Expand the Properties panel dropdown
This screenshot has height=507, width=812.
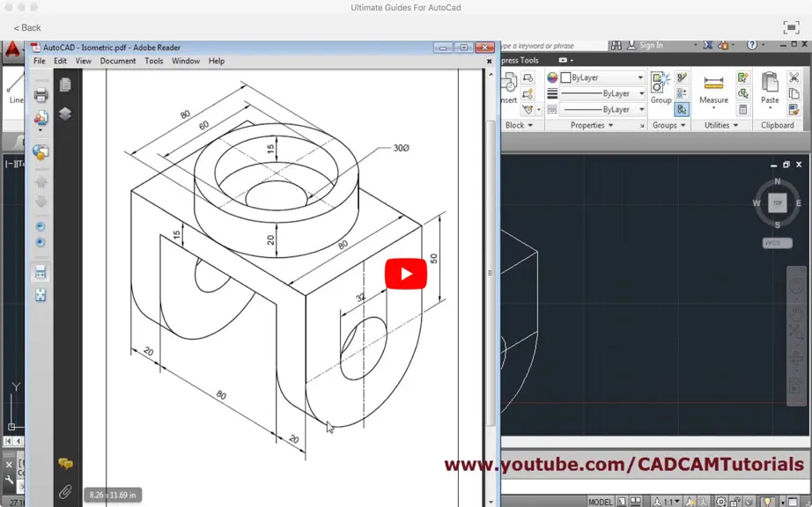[x=592, y=125]
